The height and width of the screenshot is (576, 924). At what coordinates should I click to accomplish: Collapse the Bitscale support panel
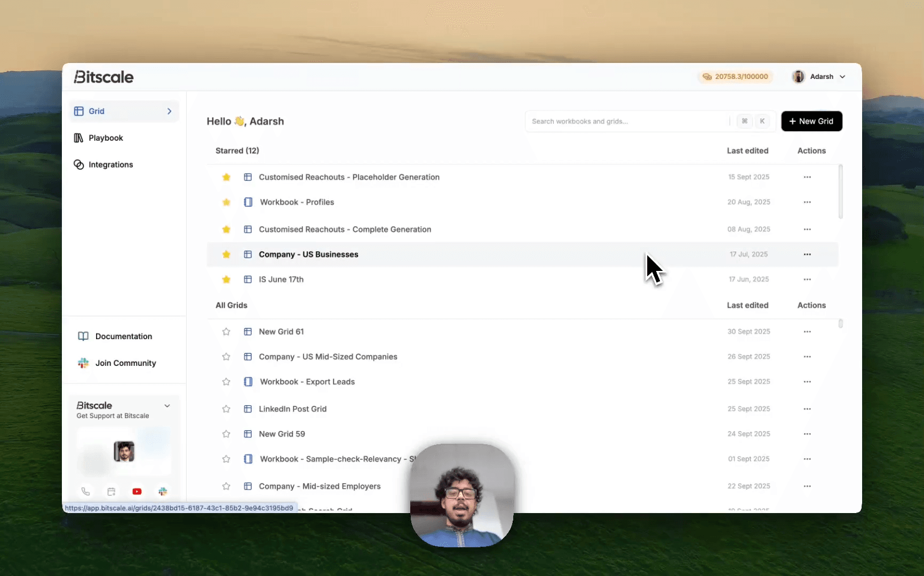click(167, 406)
